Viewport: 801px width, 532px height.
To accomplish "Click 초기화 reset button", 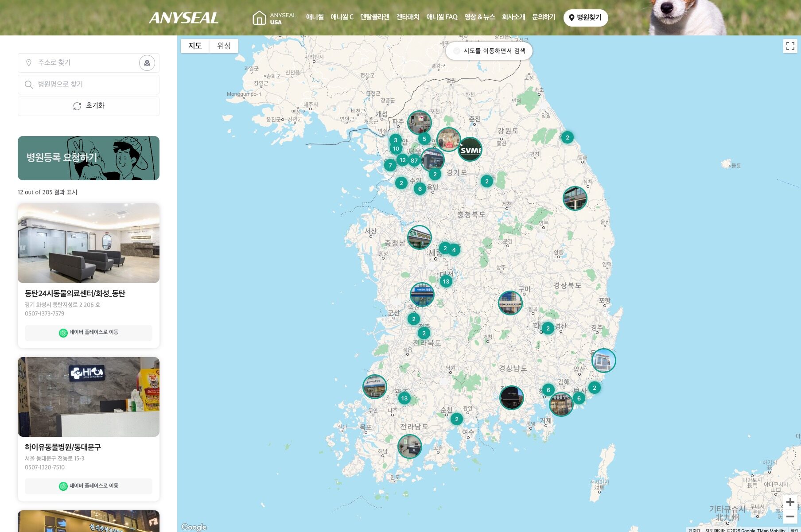I will pyautogui.click(x=89, y=106).
